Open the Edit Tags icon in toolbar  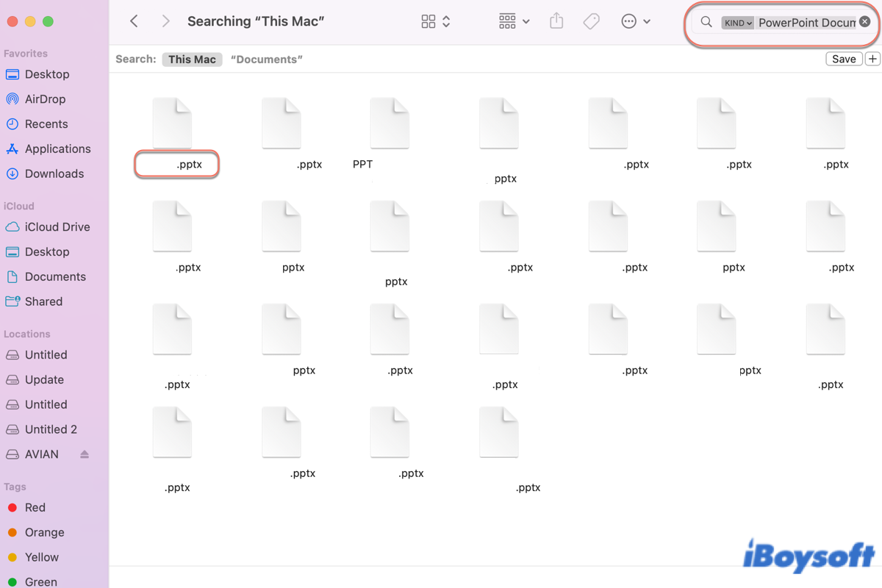(x=592, y=21)
